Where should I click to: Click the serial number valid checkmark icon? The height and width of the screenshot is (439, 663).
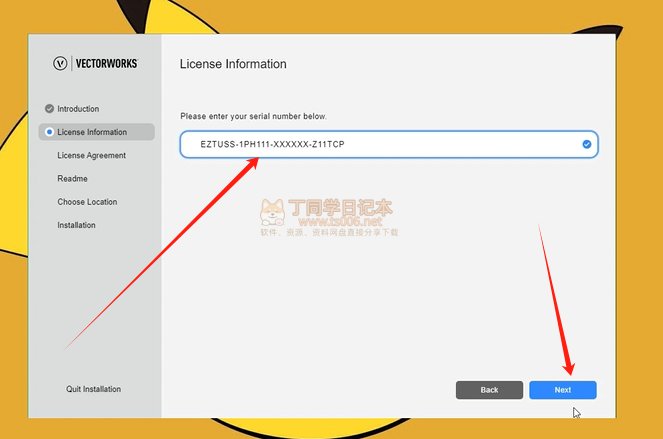(586, 144)
